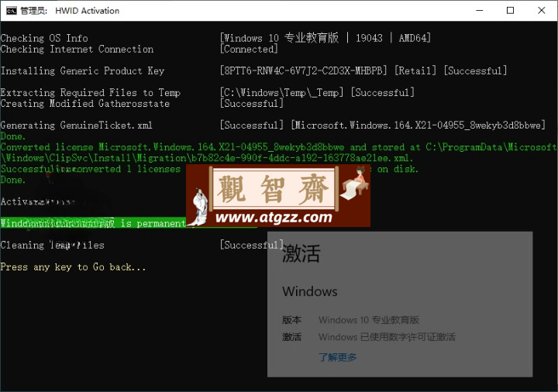Select the product key 8PTT6-RNW4C text

[x=303, y=70]
